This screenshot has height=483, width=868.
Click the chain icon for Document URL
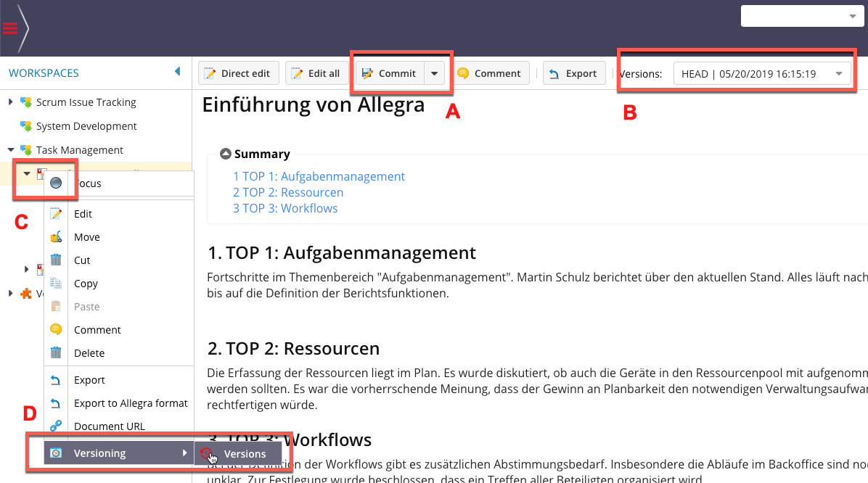(56, 426)
